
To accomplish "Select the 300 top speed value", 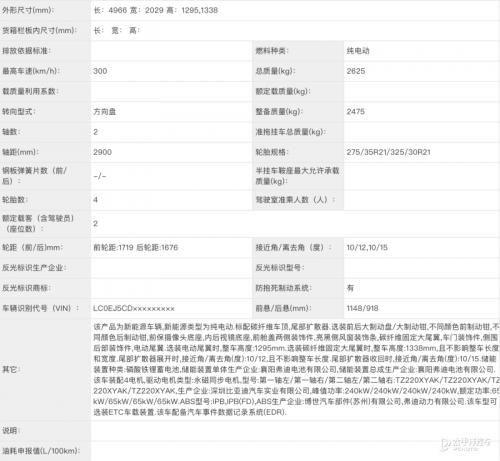I will coord(100,71).
